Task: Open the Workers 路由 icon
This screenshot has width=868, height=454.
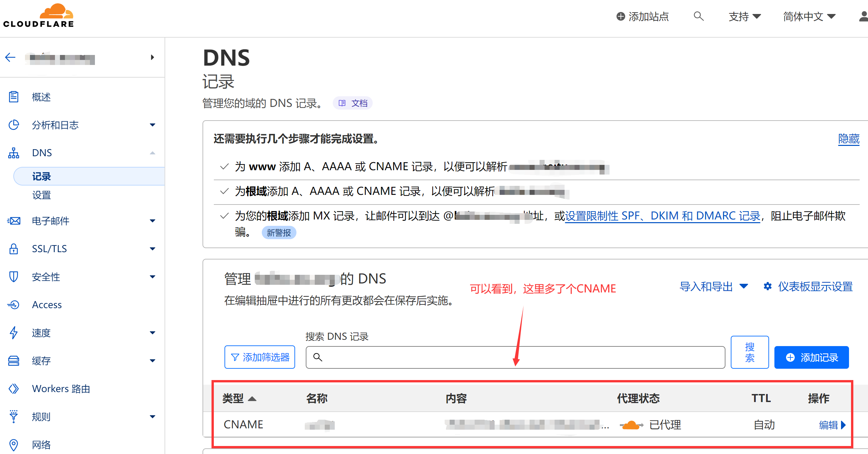Action: (x=13, y=389)
